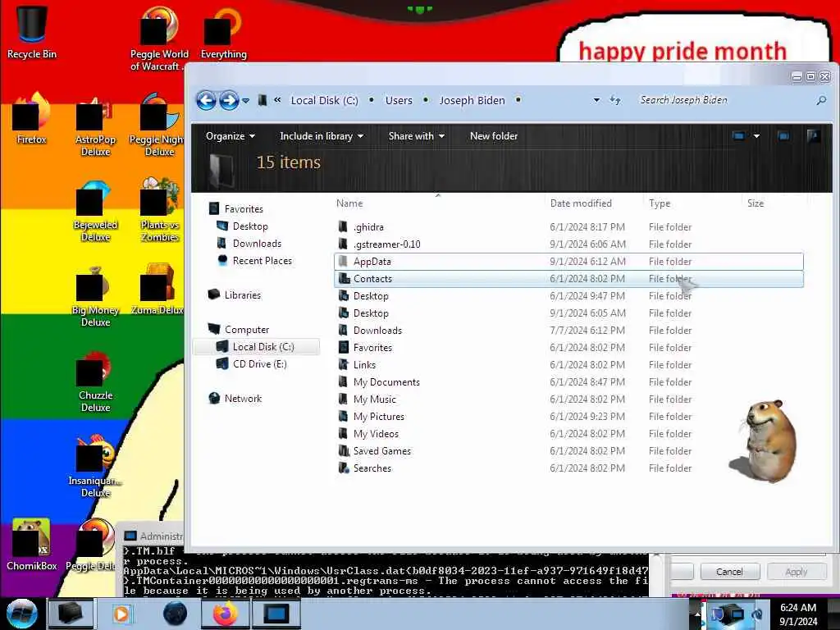Select the Chuzzle Deluxe desktop shortcut
The image size is (840, 630).
[x=95, y=382]
